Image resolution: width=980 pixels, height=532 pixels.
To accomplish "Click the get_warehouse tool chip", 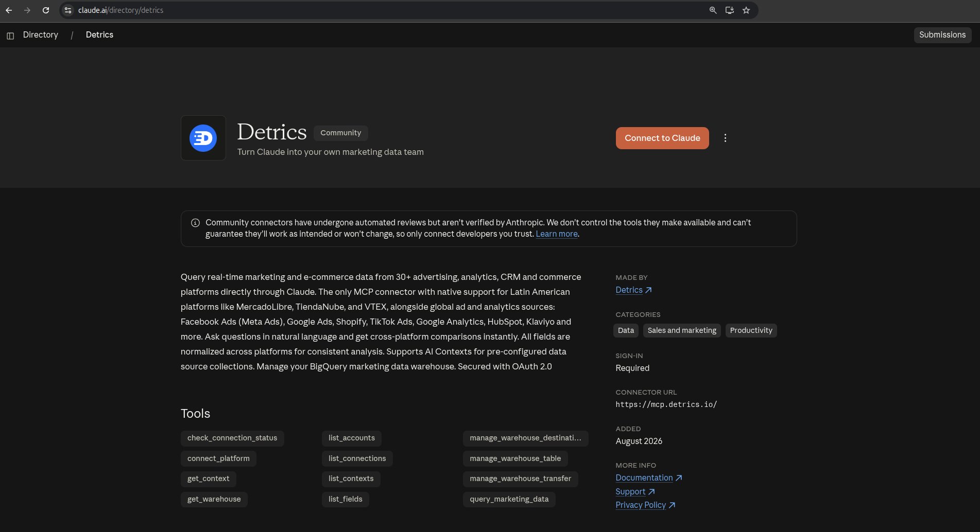I will (214, 500).
